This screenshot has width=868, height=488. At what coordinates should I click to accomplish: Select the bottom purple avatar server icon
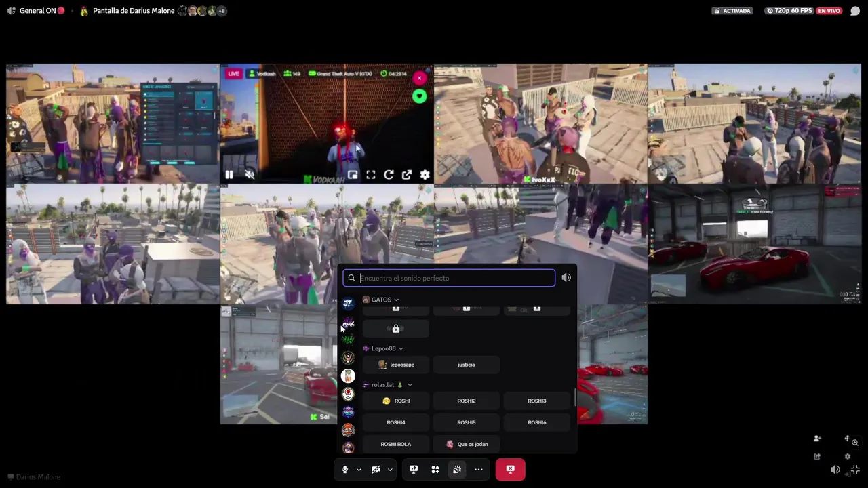[348, 447]
